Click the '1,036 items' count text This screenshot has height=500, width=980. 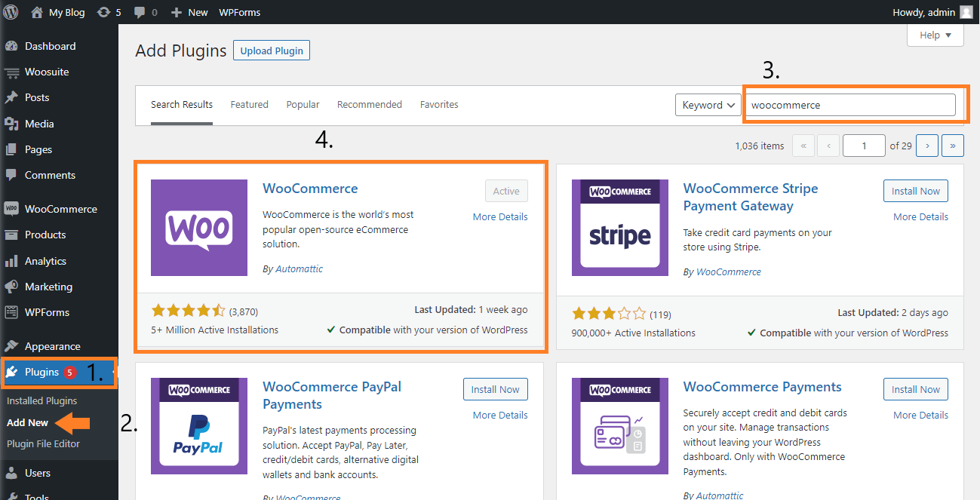(x=759, y=146)
